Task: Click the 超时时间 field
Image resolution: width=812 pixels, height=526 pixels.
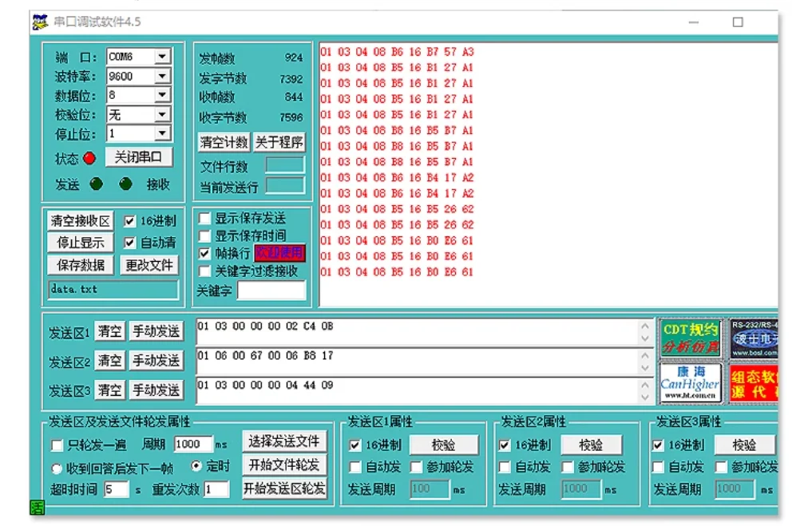Action: pyautogui.click(x=117, y=489)
